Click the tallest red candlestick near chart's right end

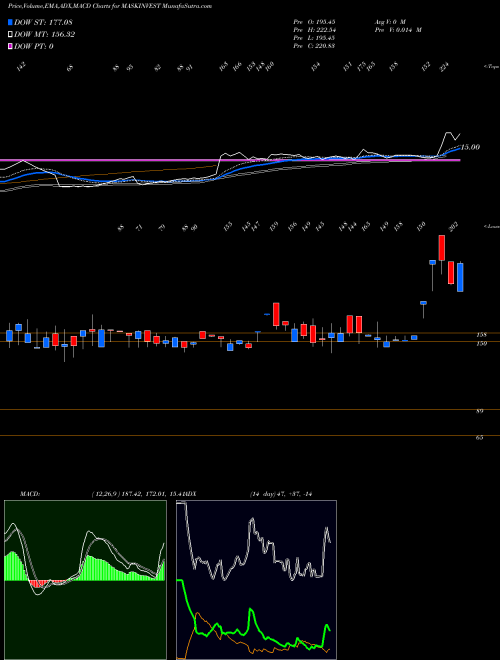coord(441,248)
